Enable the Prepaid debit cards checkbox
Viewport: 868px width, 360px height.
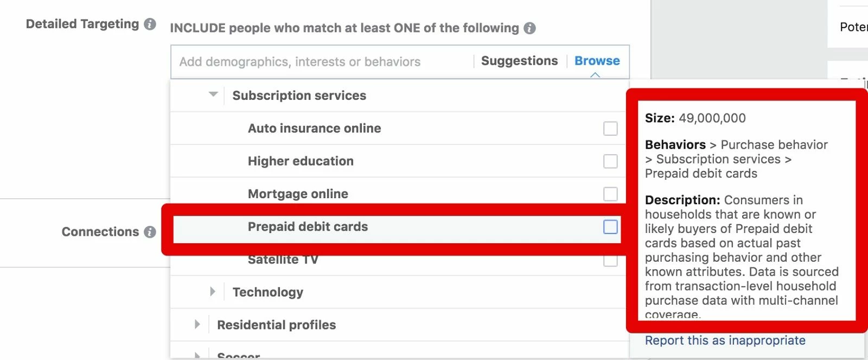610,227
